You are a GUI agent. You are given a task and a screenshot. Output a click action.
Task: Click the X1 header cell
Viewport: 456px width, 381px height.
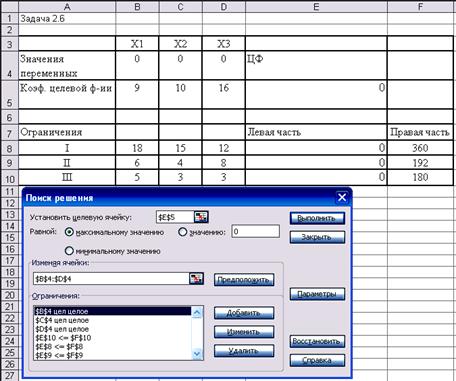(137, 44)
